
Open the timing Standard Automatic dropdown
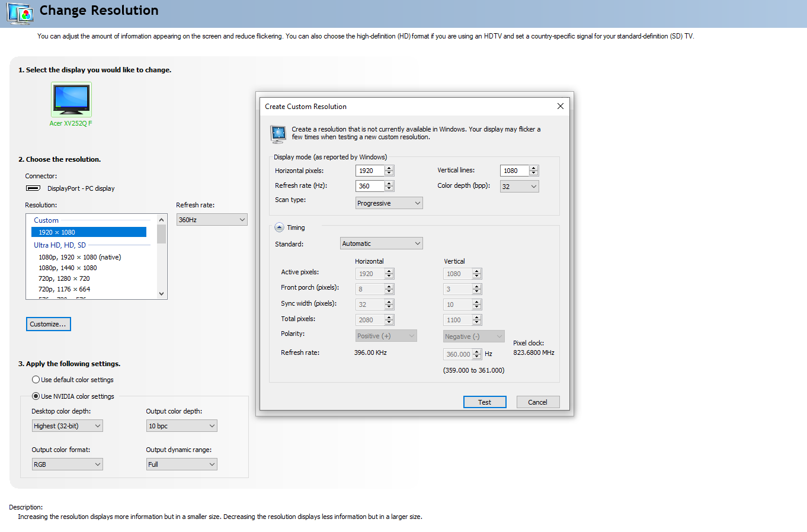click(x=382, y=243)
